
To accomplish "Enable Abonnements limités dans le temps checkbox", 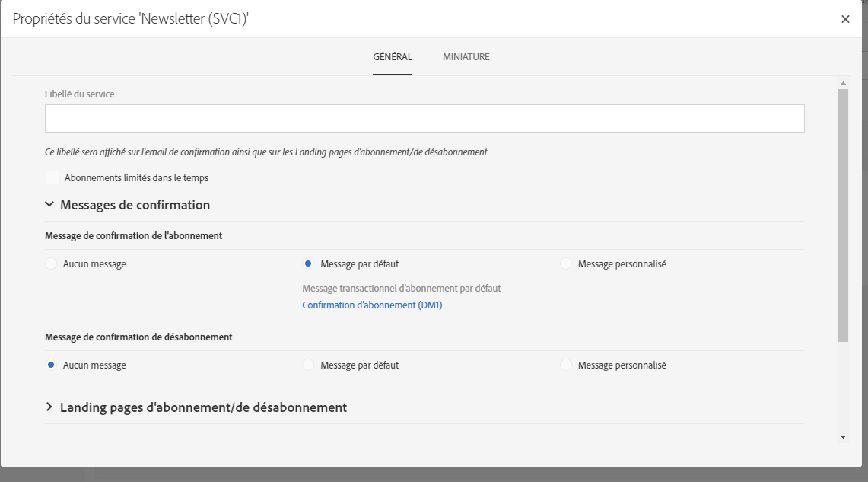I will [52, 177].
